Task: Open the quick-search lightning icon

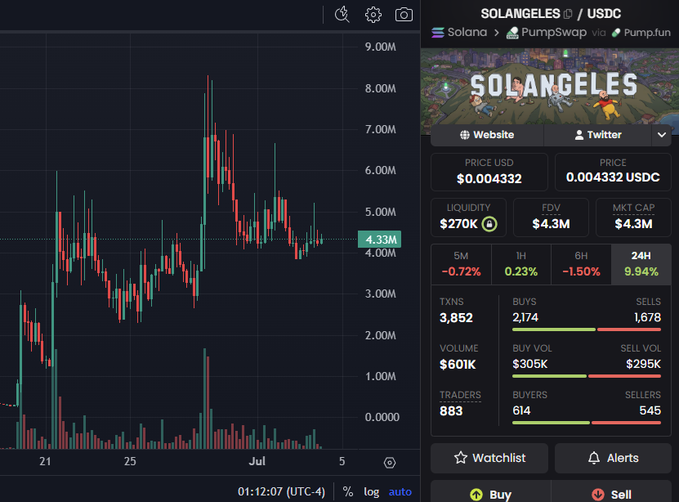Action: tap(342, 14)
